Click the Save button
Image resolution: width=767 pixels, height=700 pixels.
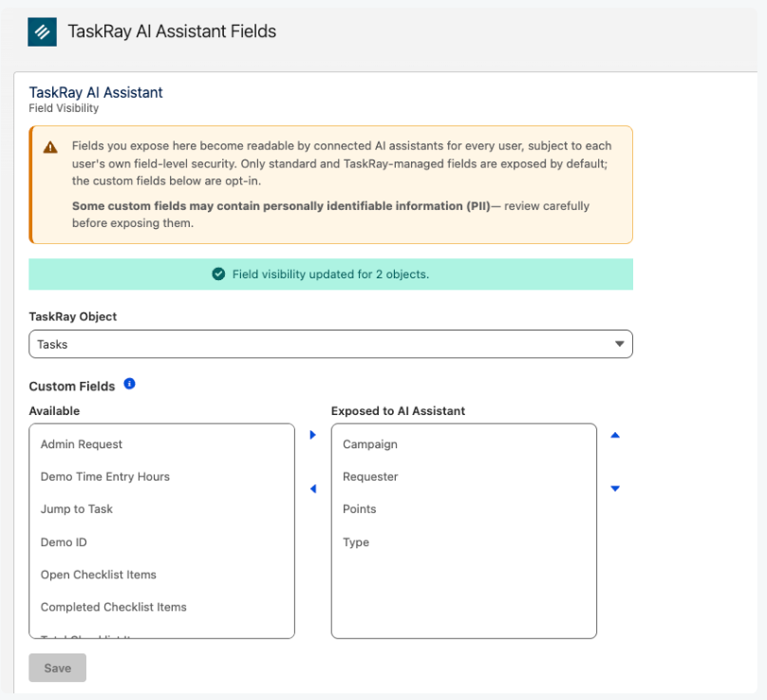pos(58,668)
